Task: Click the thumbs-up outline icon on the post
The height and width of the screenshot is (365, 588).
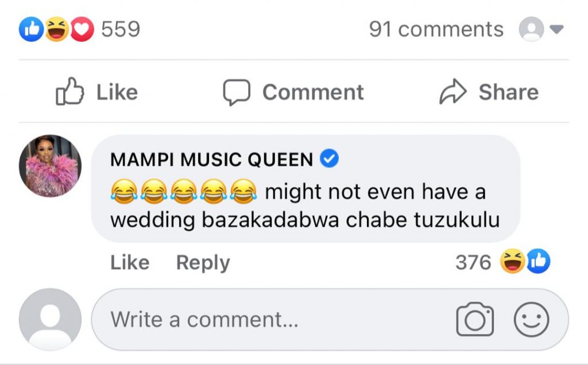Action: coord(70,92)
